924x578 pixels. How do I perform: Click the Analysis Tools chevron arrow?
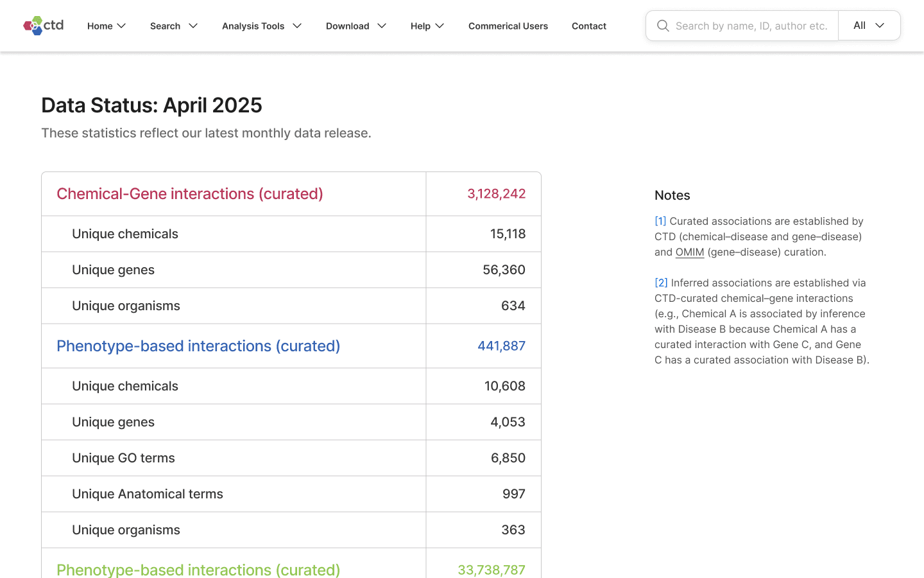coord(297,26)
